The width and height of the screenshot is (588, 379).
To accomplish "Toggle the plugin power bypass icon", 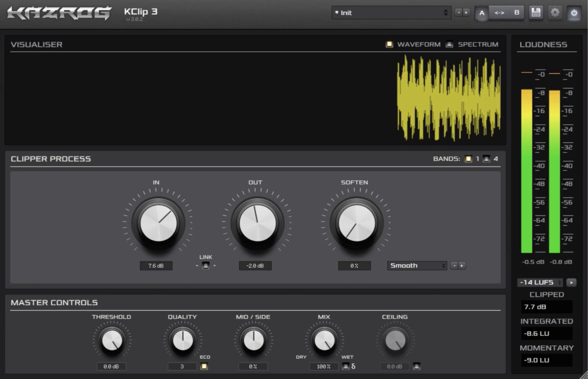I will [x=574, y=13].
